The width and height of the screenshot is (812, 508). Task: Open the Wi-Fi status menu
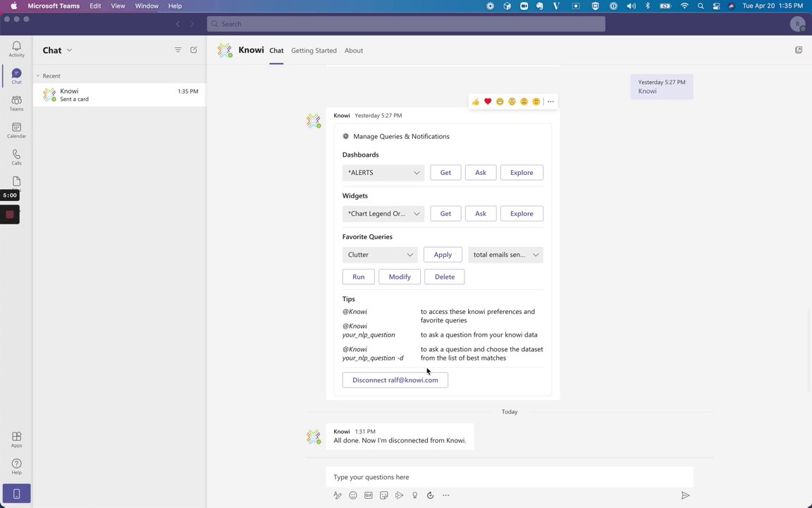click(684, 6)
